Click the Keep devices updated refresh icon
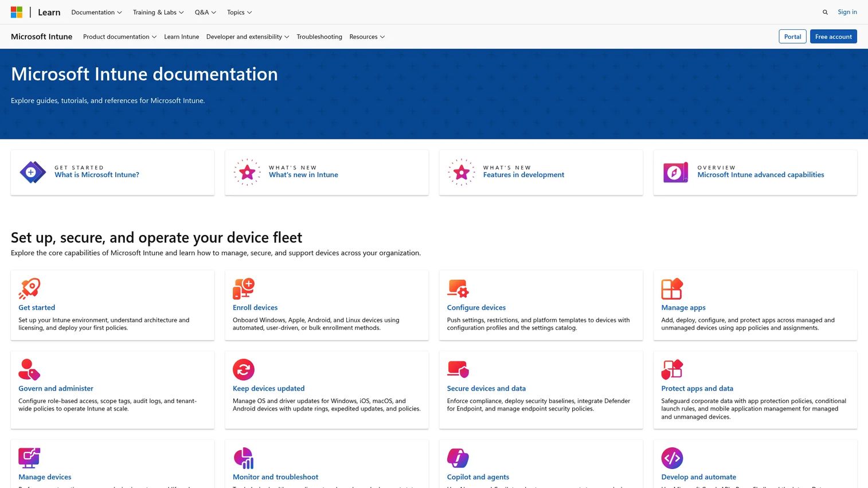Screen dimensions: 868x488 244,369
